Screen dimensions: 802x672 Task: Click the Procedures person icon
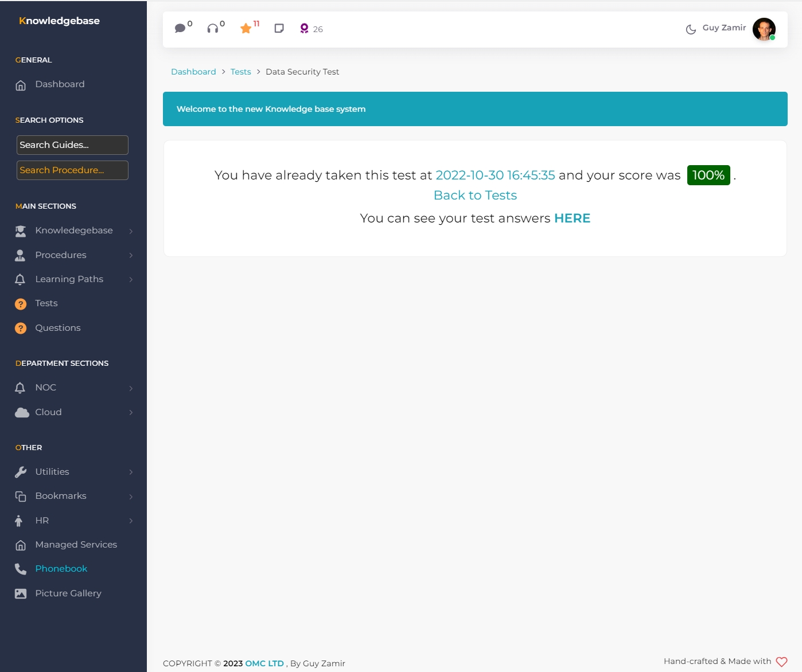[x=20, y=256]
